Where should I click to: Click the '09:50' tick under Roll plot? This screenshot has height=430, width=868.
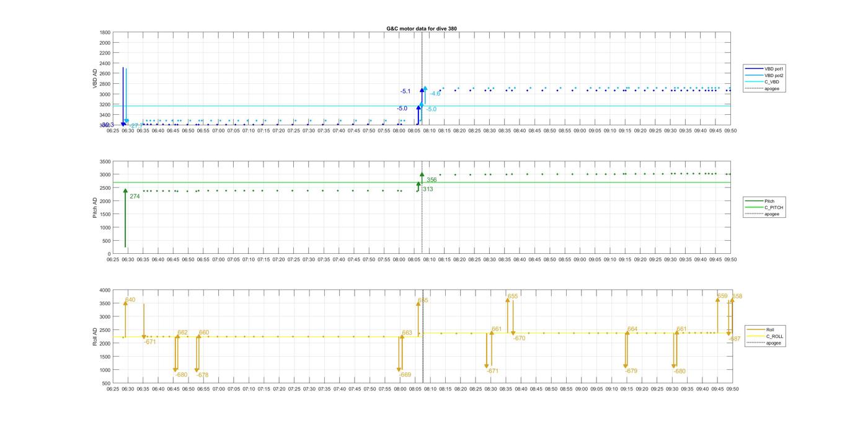(x=732, y=389)
